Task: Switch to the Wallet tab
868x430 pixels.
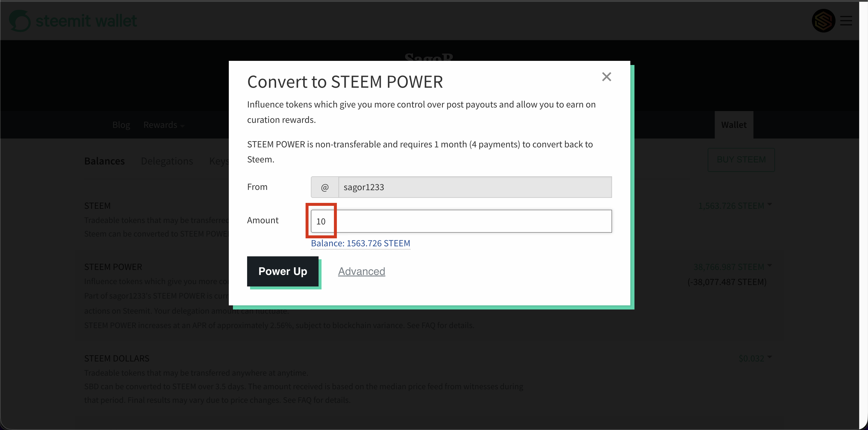Action: (x=734, y=125)
